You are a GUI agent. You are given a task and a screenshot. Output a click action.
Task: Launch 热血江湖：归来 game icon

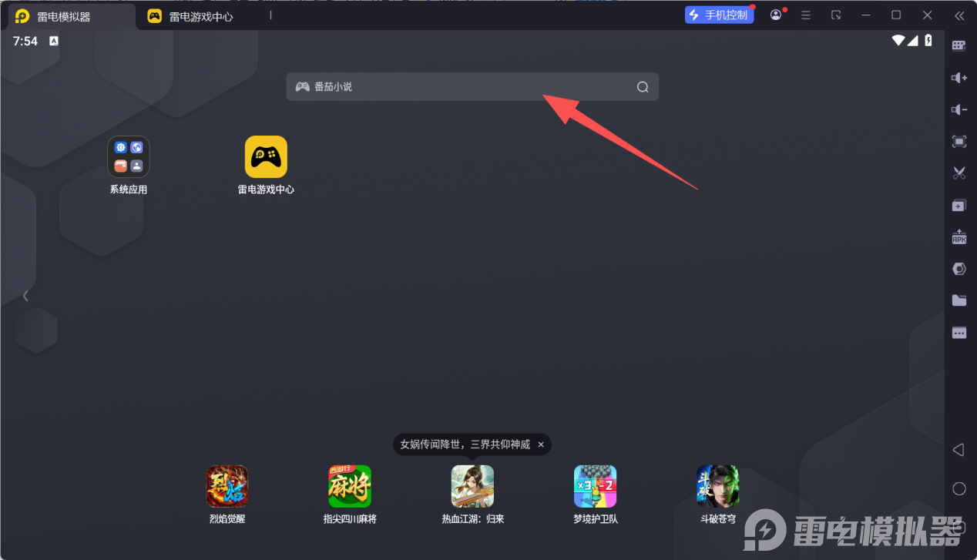tap(472, 486)
